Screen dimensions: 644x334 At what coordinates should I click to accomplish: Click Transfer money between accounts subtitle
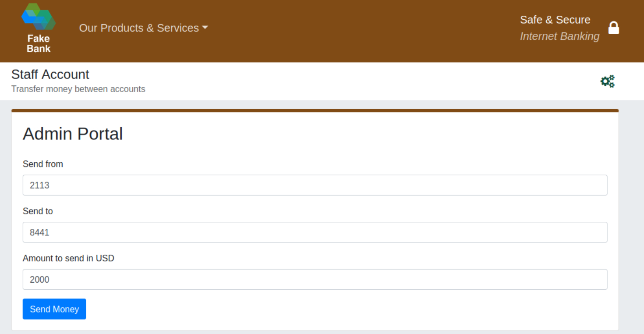click(78, 89)
